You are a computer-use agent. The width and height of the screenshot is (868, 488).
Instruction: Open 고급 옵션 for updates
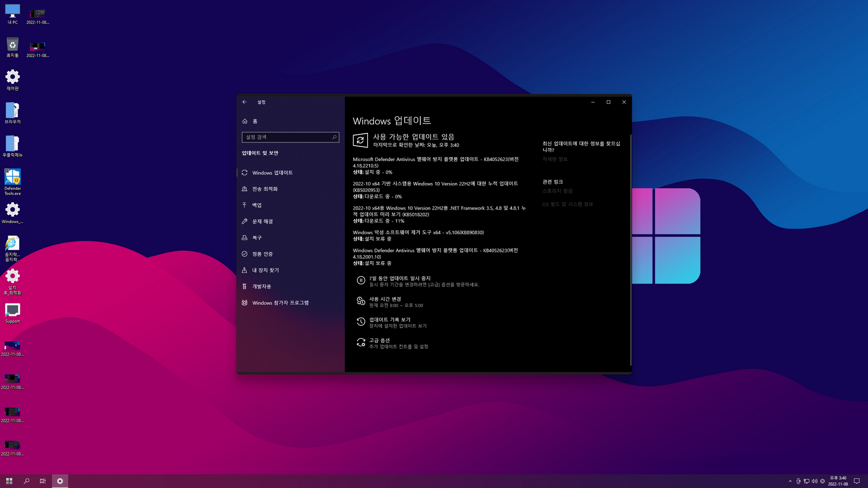click(x=379, y=340)
